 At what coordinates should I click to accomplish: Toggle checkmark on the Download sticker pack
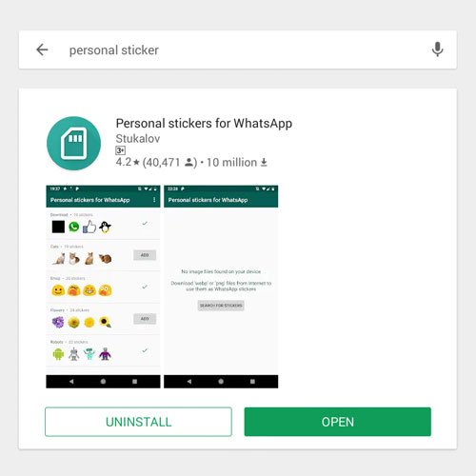[x=145, y=224]
